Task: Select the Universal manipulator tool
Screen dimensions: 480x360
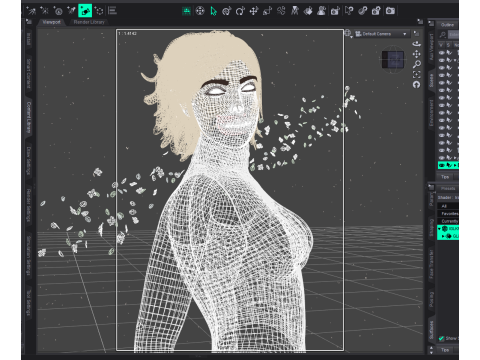Action: pos(227,11)
